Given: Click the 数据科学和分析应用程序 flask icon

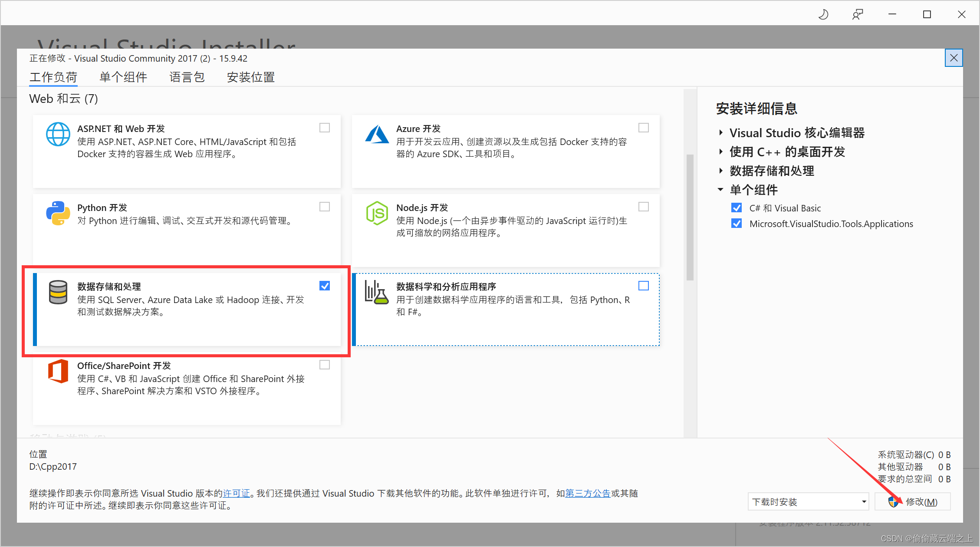Looking at the screenshot, I should [x=377, y=292].
